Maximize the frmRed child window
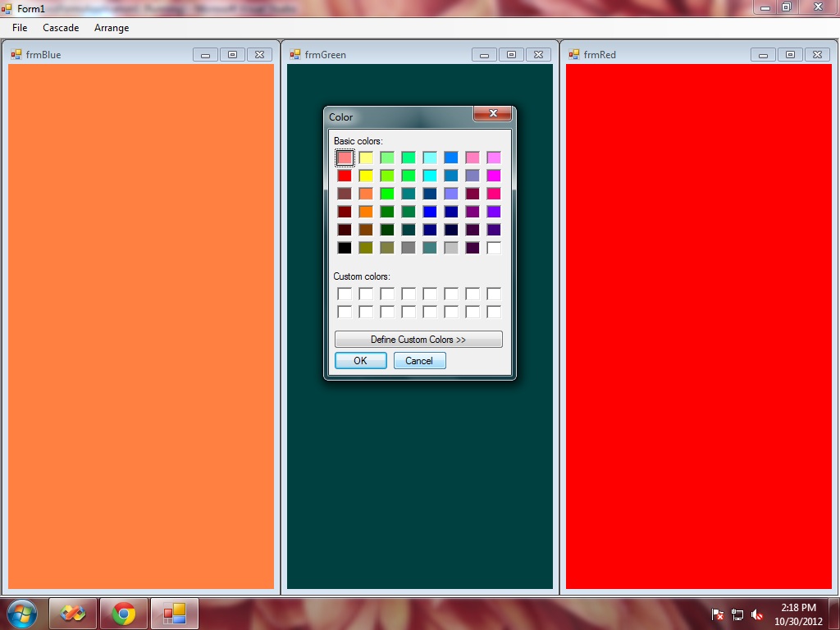 click(790, 55)
